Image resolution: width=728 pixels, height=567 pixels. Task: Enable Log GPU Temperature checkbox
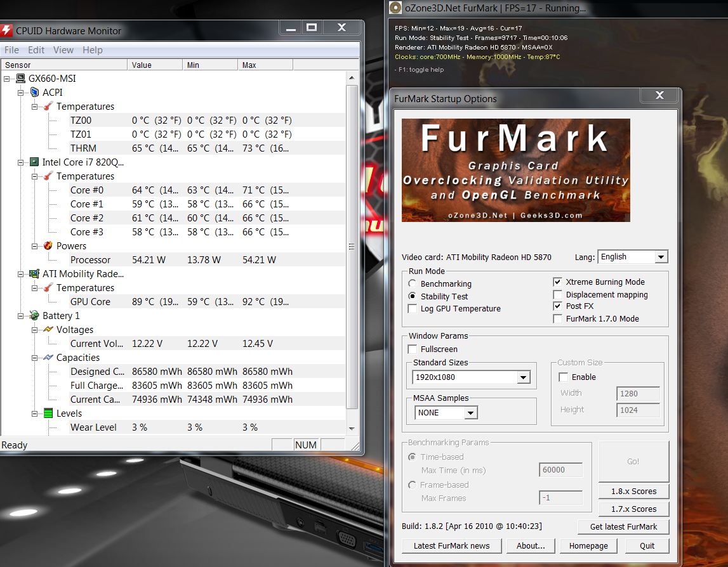[412, 309]
